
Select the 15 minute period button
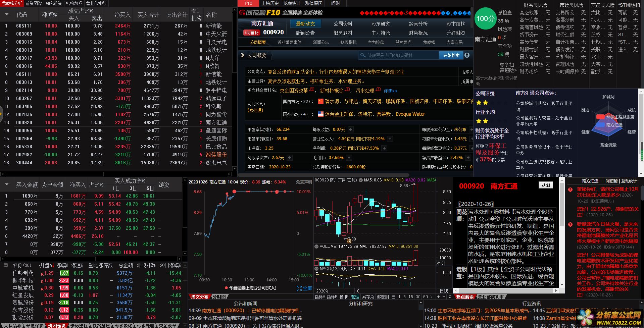[411, 297]
